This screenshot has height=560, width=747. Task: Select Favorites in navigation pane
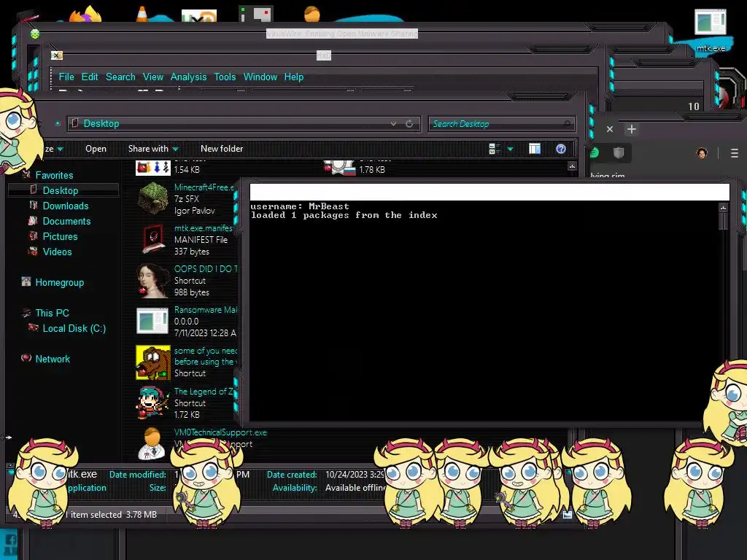[x=54, y=175]
